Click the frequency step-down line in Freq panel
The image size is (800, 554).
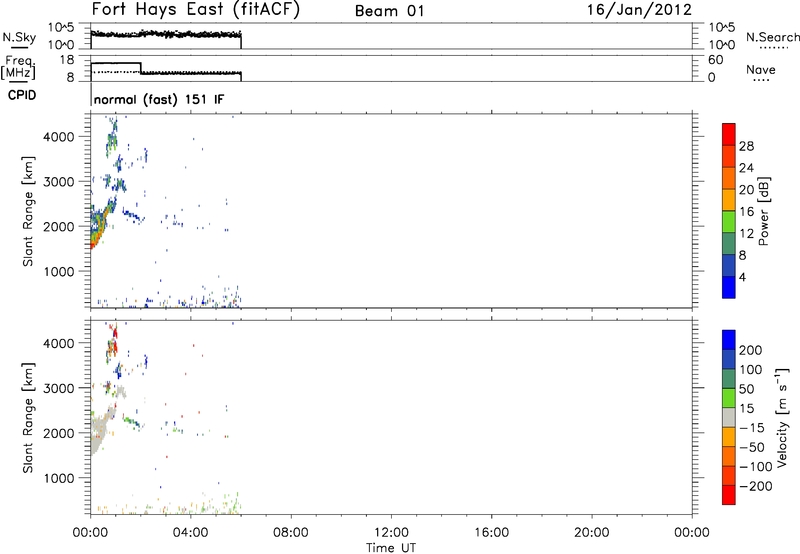[140, 68]
